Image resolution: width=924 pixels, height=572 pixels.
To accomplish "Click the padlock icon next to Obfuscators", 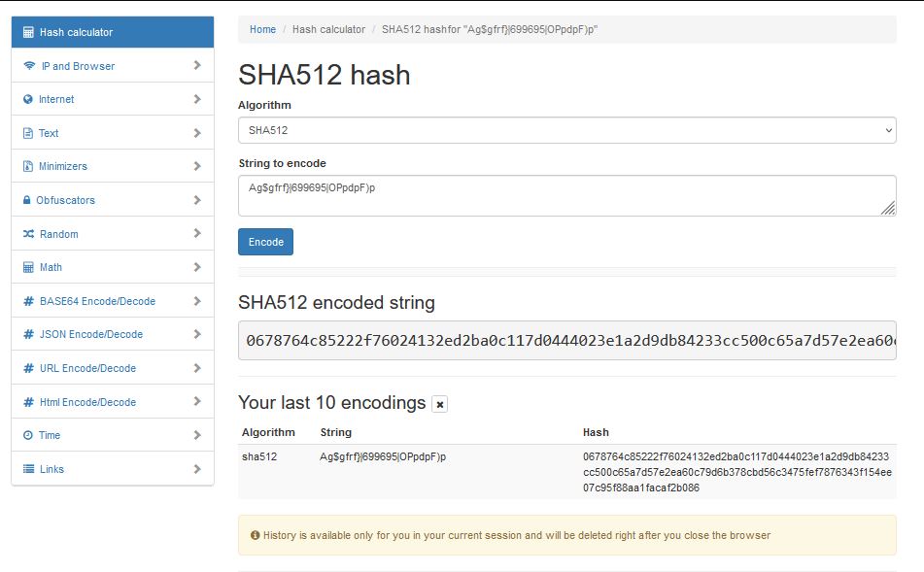I will click(26, 200).
